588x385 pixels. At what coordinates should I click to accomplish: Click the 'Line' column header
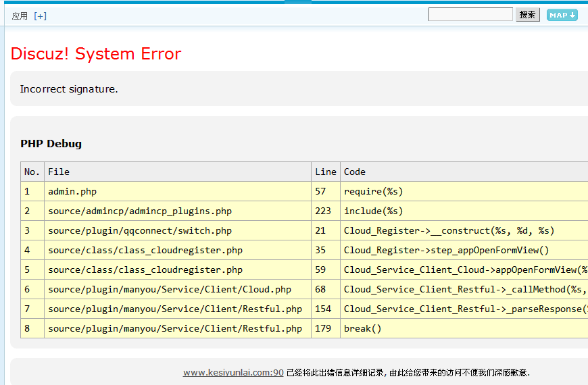(x=326, y=172)
